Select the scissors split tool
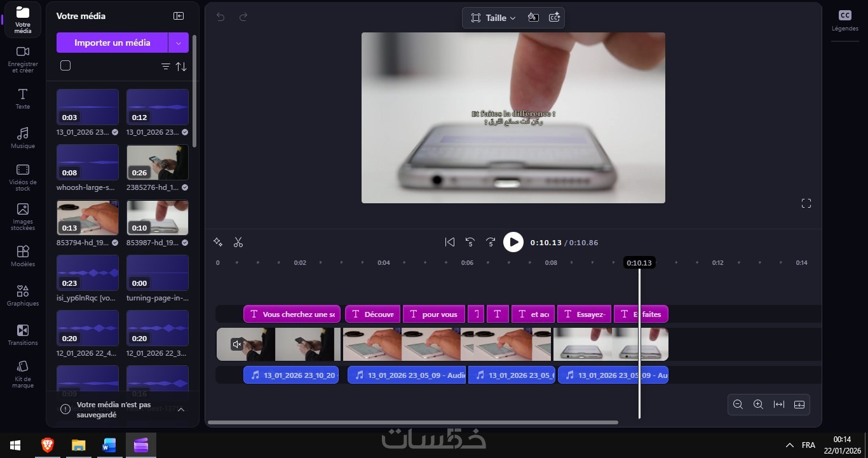868x458 pixels. [x=238, y=242]
